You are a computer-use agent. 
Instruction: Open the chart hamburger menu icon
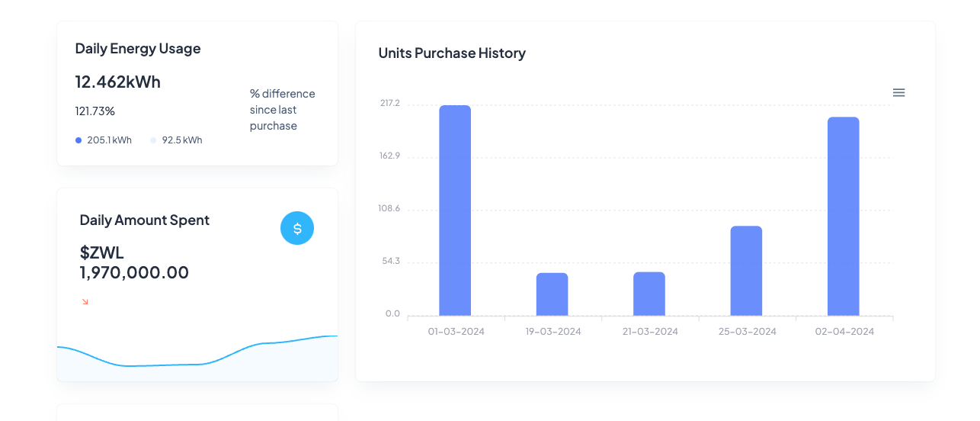click(x=898, y=92)
